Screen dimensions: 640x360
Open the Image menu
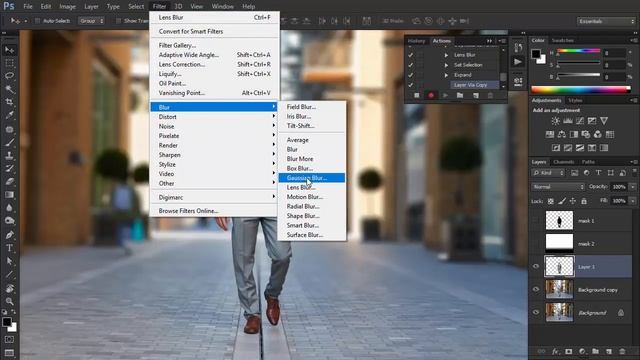pyautogui.click(x=67, y=7)
